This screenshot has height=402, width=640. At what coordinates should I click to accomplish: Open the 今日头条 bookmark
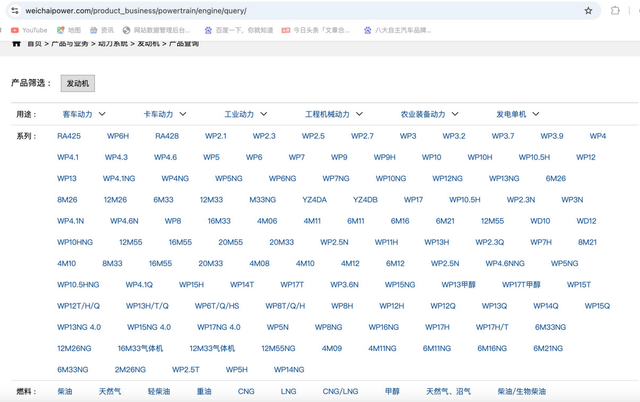click(317, 30)
